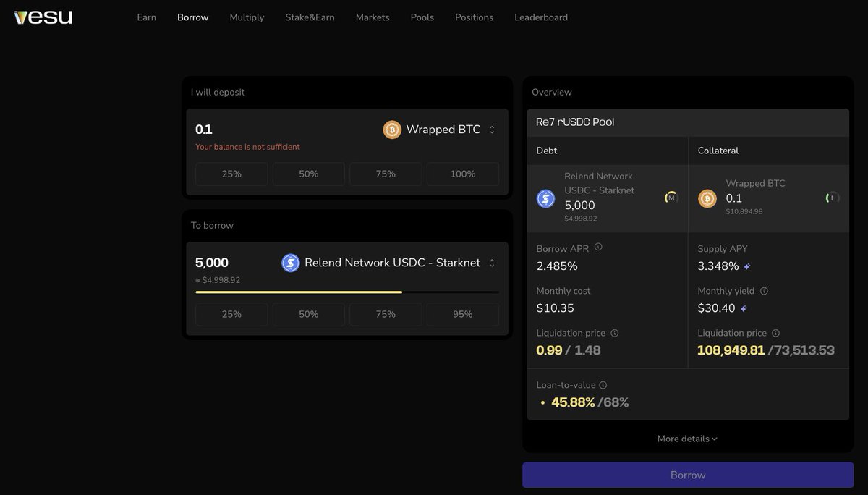Viewport: 868px width, 495px height.
Task: Set the borrow amount to 95%
Action: click(x=463, y=314)
